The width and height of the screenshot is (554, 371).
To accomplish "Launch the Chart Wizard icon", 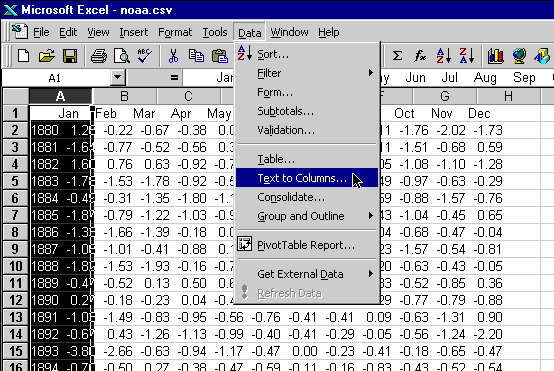I will coord(496,56).
